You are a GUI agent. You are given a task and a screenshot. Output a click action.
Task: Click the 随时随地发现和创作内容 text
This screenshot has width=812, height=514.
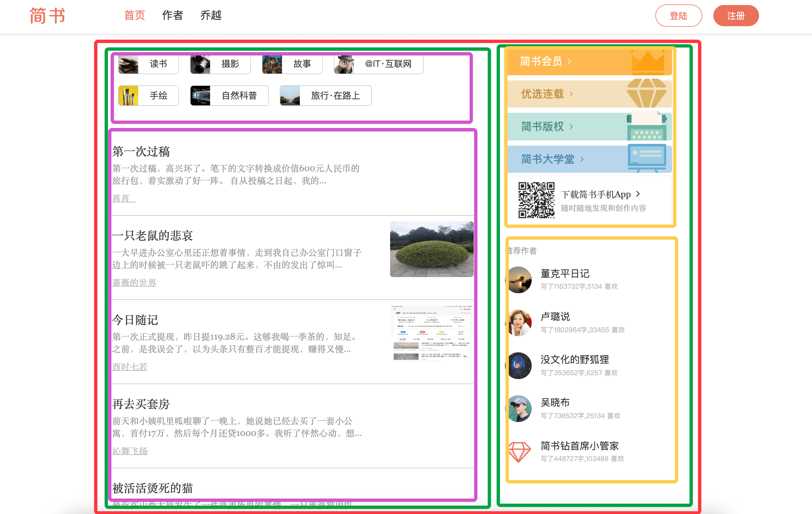604,208
